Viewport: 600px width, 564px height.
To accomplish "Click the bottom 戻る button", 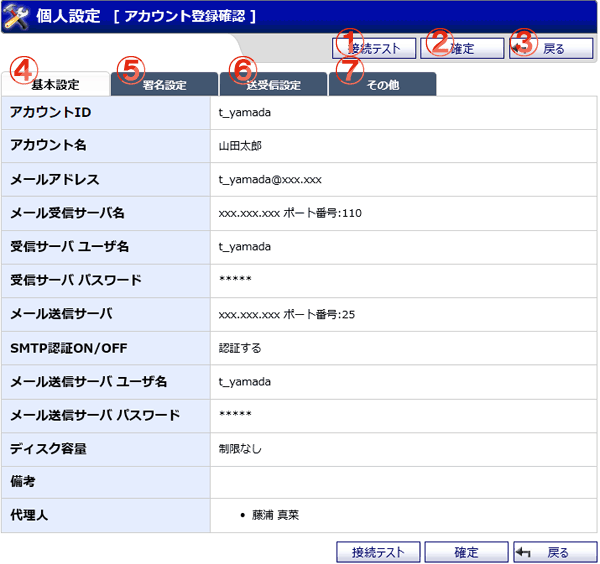I will [x=555, y=552].
